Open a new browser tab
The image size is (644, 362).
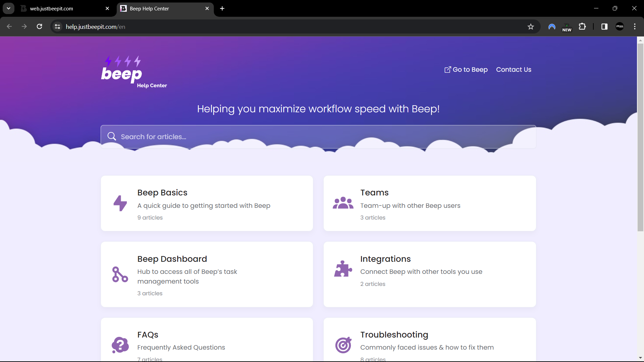[222, 8]
